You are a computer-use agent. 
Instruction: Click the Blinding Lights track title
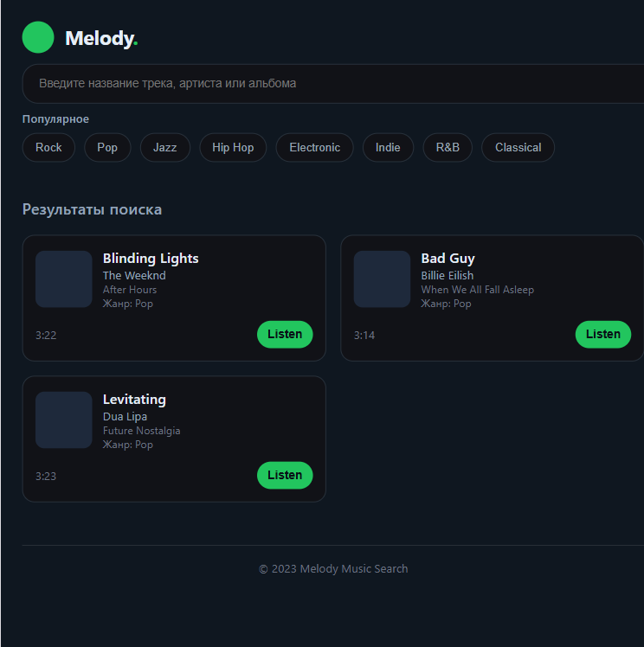(x=151, y=259)
